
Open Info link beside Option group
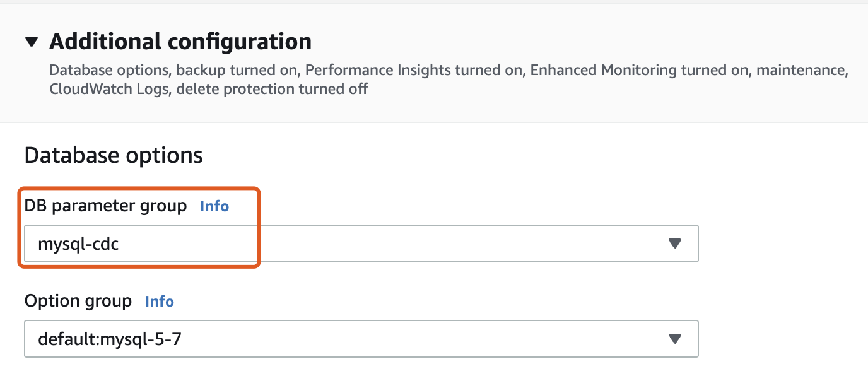point(160,302)
